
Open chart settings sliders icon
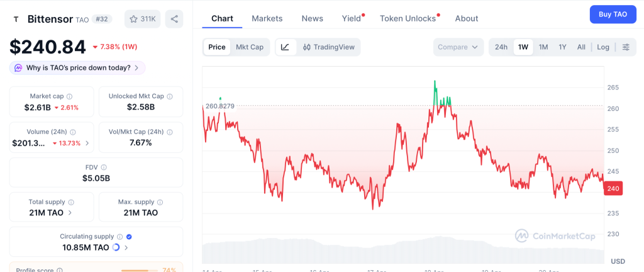[x=625, y=47]
